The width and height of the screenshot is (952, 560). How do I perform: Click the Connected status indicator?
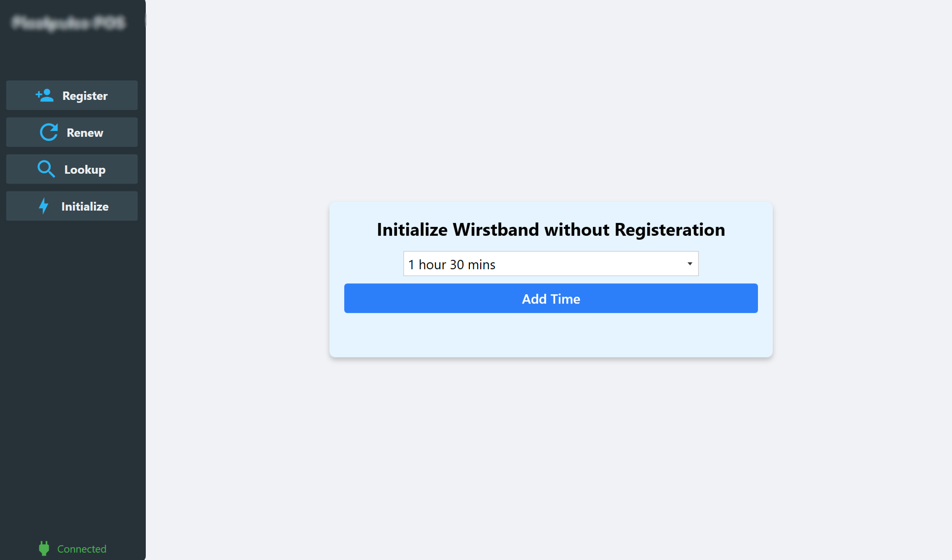(x=71, y=548)
